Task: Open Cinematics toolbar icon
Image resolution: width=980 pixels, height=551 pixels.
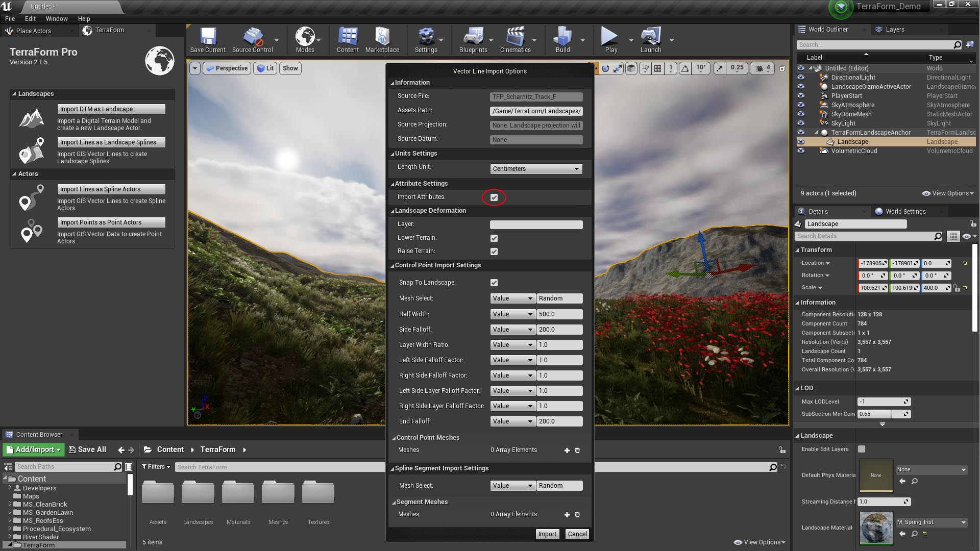Action: tap(515, 40)
